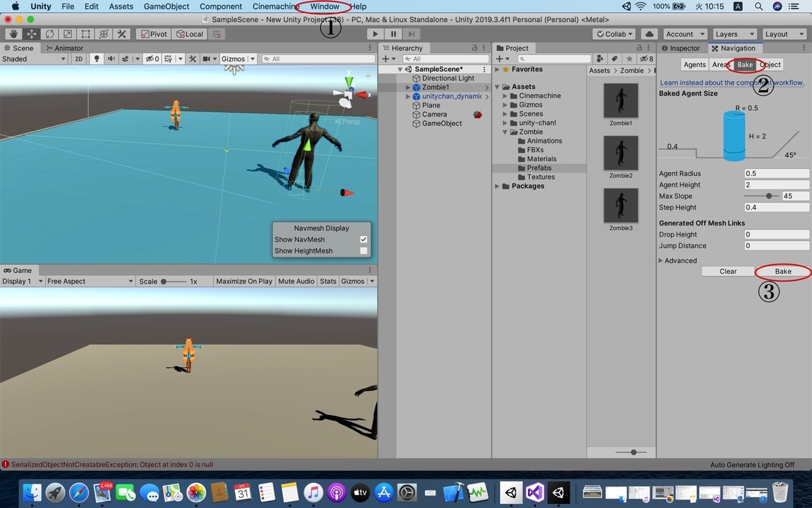Click the Stats button
Image resolution: width=812 pixels, height=508 pixels.
[328, 281]
